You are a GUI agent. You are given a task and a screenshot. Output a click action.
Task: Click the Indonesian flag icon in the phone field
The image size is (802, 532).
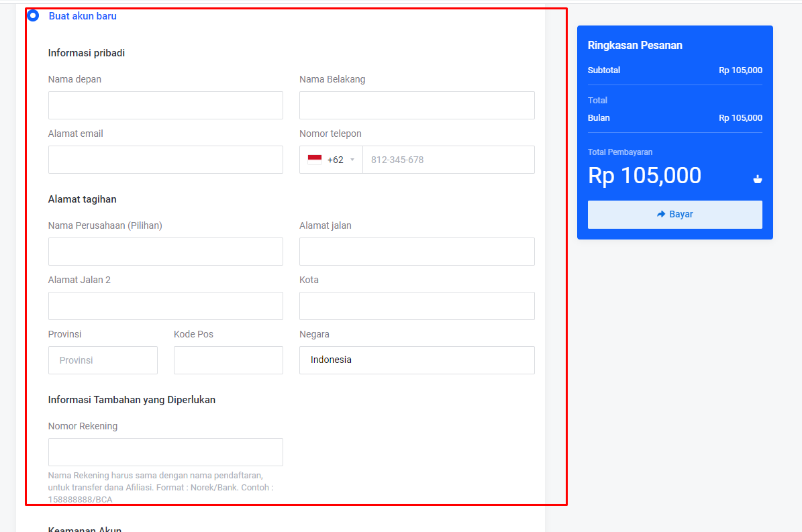click(x=315, y=160)
